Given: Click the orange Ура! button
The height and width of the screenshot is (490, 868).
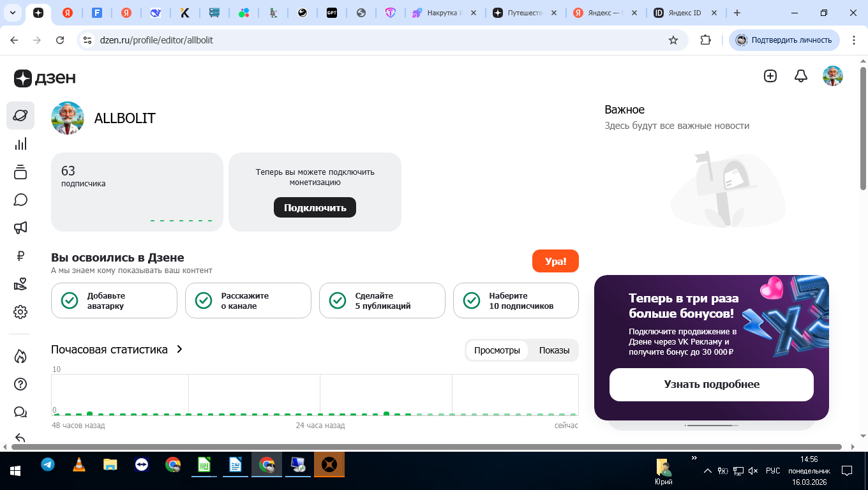Looking at the screenshot, I should pyautogui.click(x=555, y=261).
